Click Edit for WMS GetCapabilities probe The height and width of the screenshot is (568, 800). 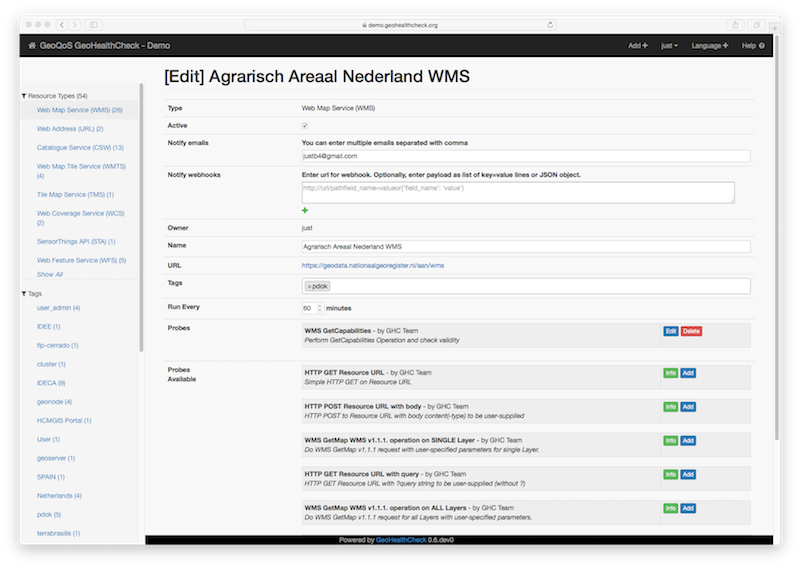[x=670, y=330]
